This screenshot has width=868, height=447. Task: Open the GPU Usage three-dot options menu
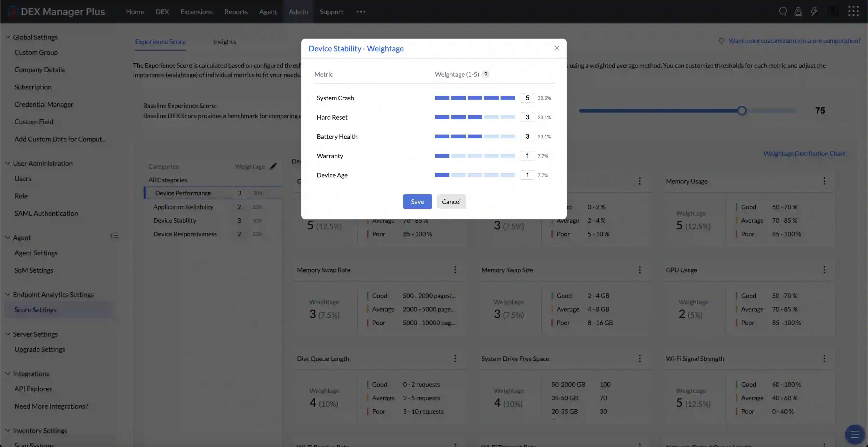click(825, 270)
